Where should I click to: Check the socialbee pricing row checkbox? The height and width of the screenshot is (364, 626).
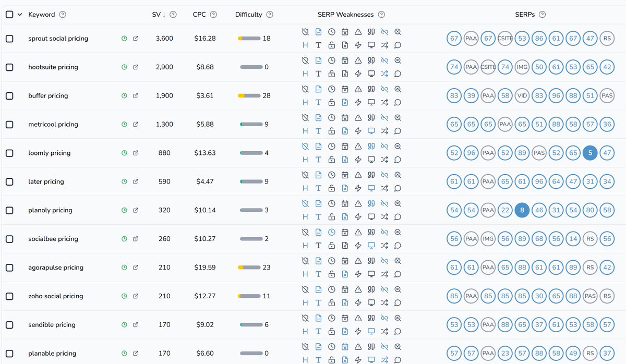(x=9, y=239)
